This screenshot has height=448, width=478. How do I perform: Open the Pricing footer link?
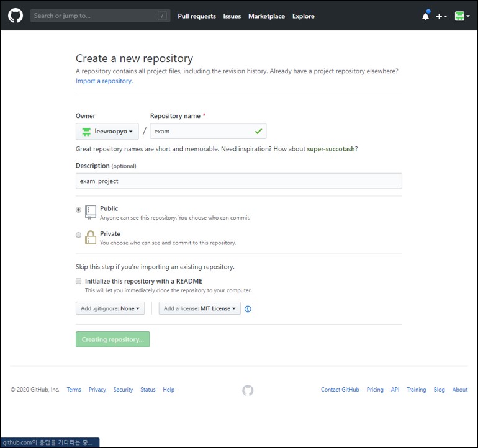[375, 390]
